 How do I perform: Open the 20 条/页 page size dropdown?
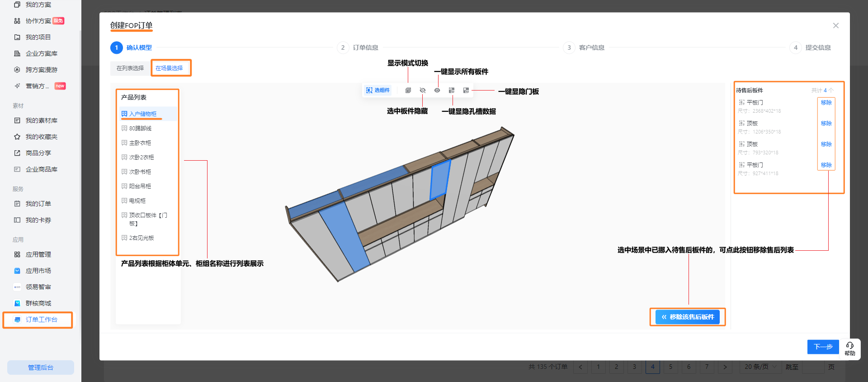[x=760, y=367]
